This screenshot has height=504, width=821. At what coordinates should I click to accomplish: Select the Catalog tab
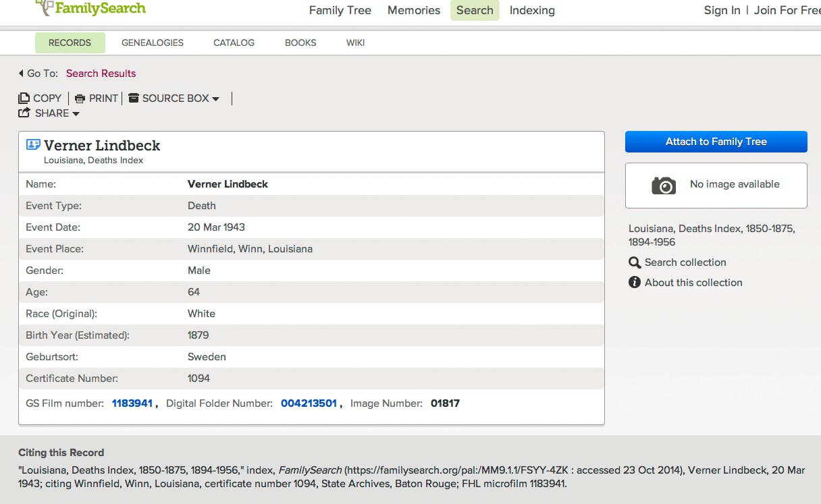(234, 43)
